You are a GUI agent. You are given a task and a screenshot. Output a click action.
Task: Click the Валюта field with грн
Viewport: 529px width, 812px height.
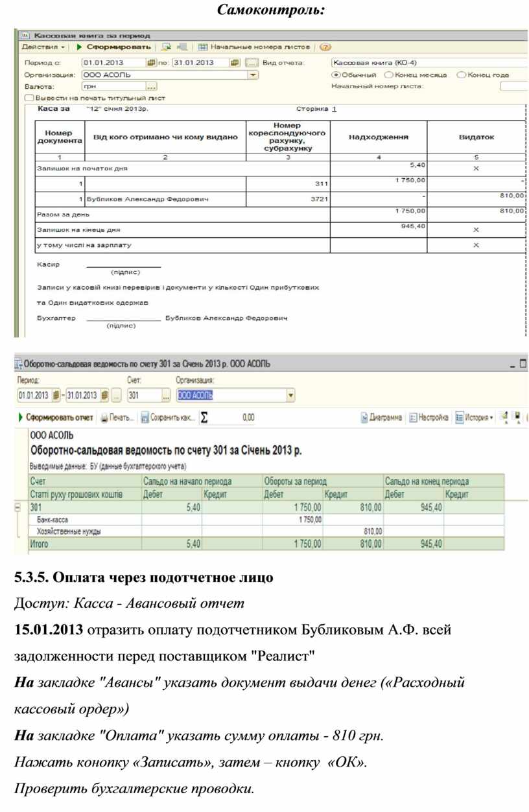pyautogui.click(x=113, y=86)
